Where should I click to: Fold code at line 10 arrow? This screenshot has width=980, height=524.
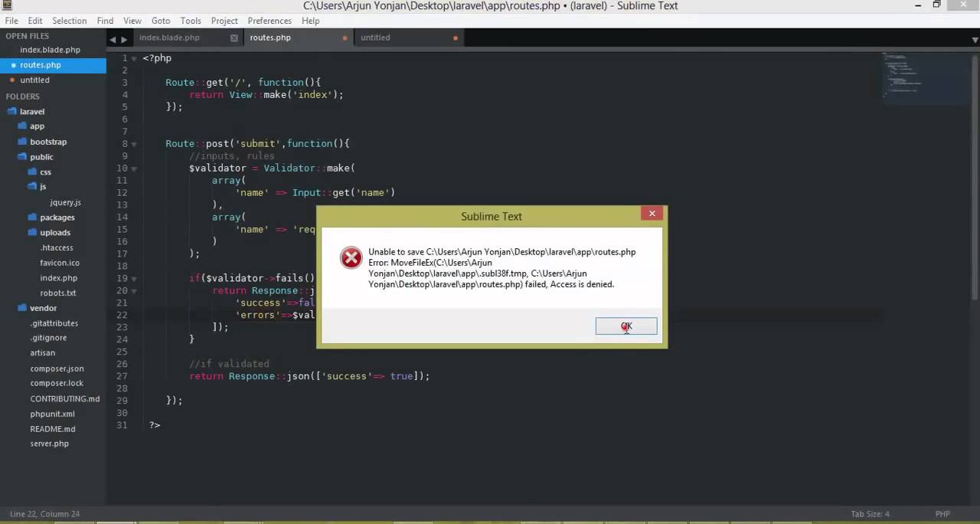(134, 169)
